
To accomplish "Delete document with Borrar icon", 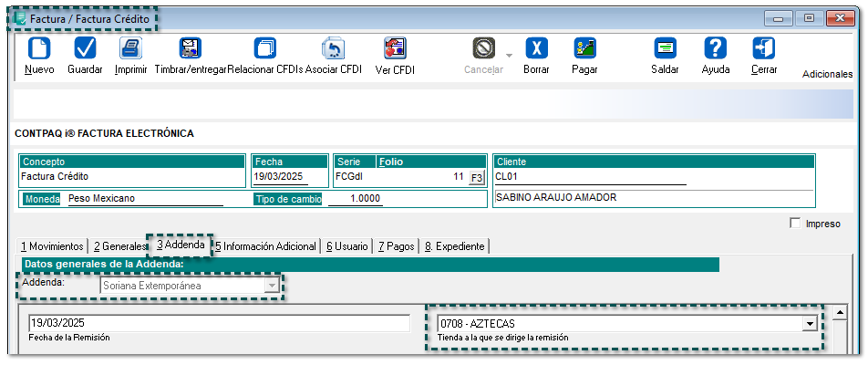I will coord(536,48).
